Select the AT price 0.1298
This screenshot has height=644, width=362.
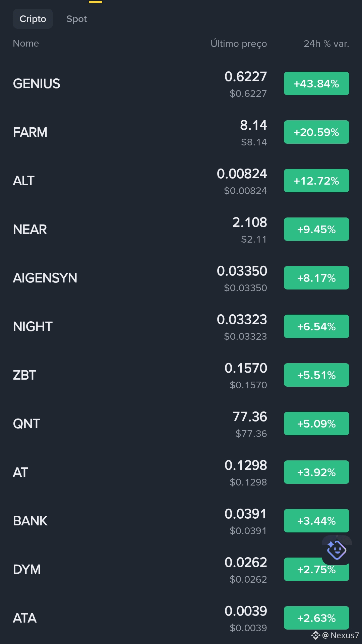[246, 465]
